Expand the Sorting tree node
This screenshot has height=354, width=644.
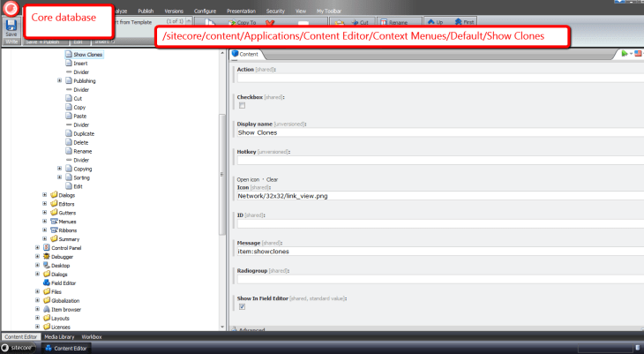click(60, 177)
